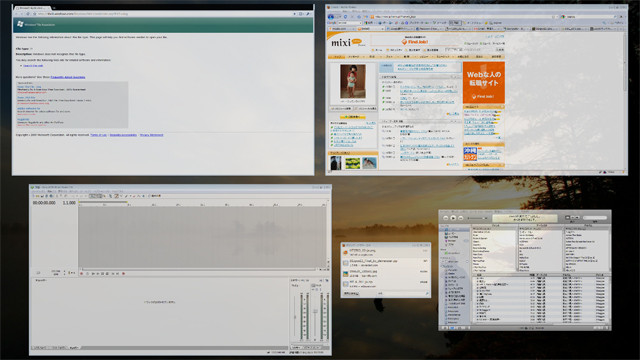The image size is (640, 360).
Task: Click the bottom-left button in the Downloads window
Action: point(351,293)
